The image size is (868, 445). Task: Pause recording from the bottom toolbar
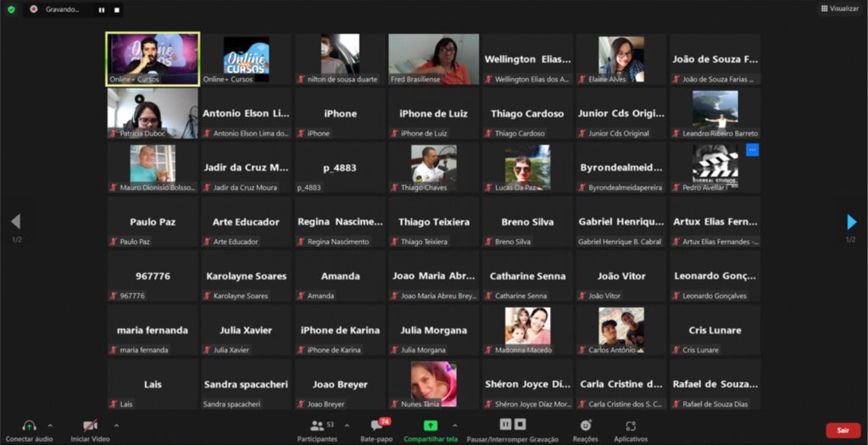point(506,424)
